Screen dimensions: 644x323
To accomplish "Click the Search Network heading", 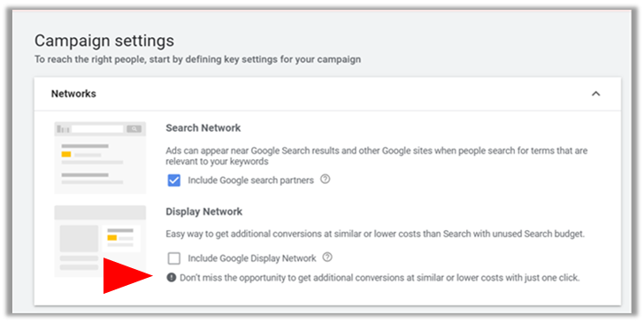I will pos(203,127).
